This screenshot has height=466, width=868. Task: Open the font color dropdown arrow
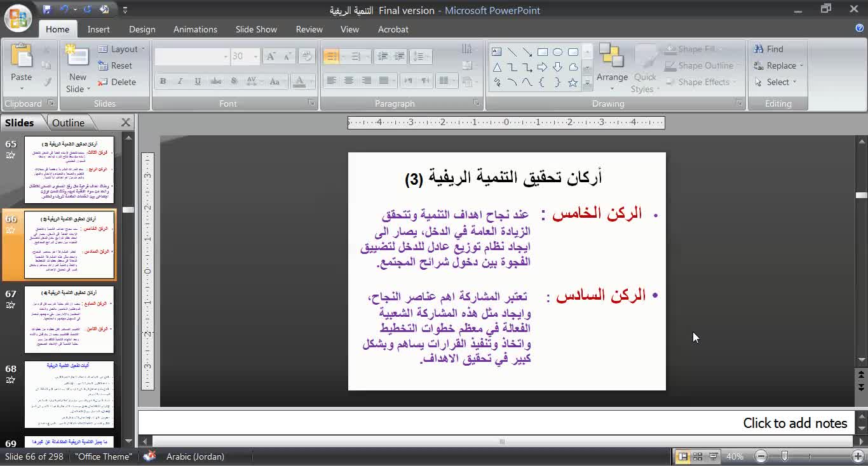tap(312, 81)
